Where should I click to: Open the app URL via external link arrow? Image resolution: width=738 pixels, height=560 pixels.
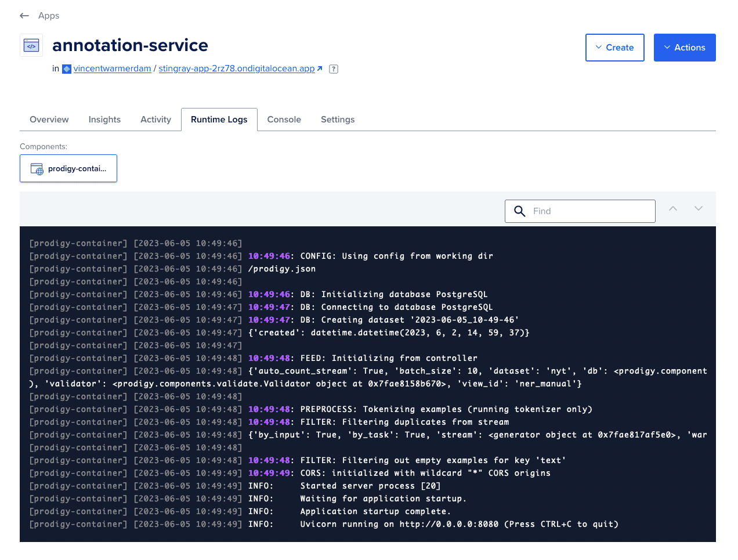pos(320,68)
